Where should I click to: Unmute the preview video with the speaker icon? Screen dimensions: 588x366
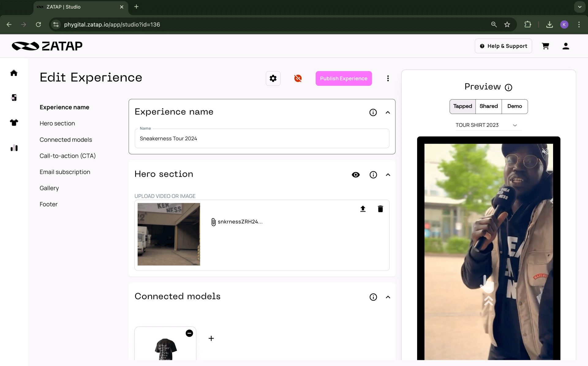(x=545, y=151)
